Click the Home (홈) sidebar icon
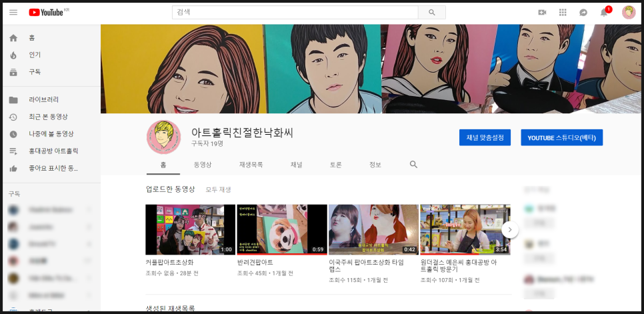 click(13, 38)
